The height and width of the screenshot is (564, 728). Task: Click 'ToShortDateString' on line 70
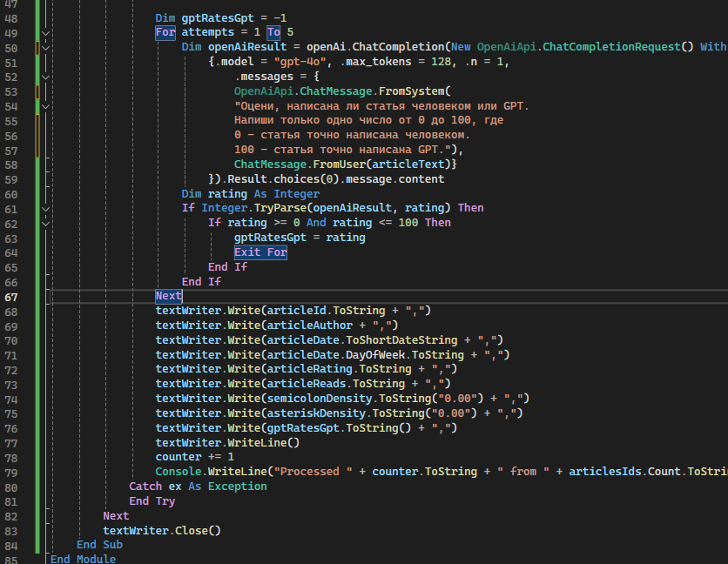click(401, 340)
